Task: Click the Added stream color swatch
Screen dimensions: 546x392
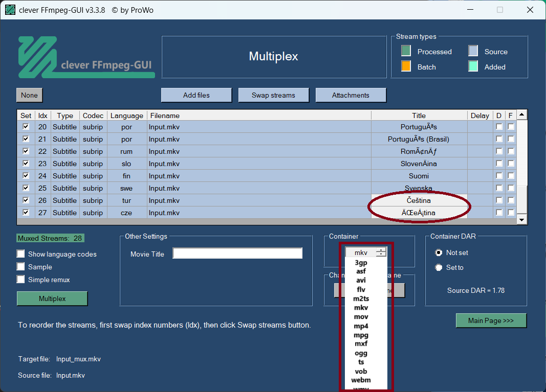Action: [473, 66]
